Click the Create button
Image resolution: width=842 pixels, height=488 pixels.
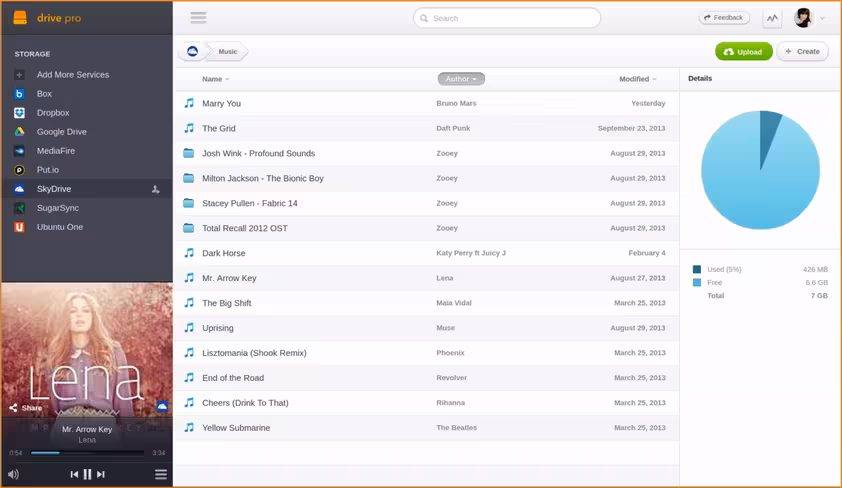click(x=802, y=52)
